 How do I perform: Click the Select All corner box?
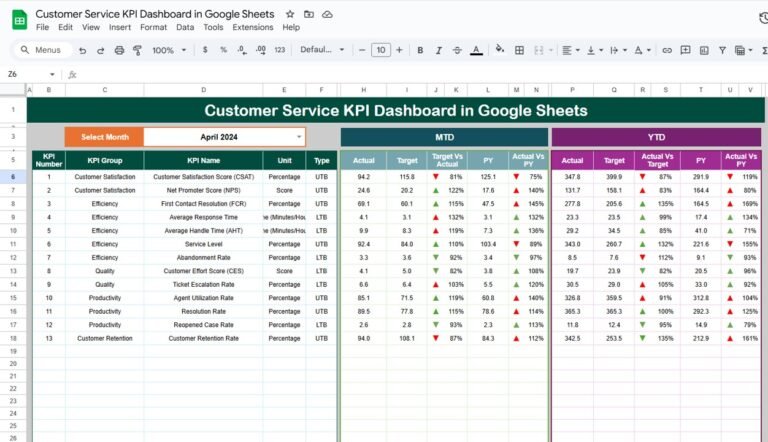click(13, 90)
